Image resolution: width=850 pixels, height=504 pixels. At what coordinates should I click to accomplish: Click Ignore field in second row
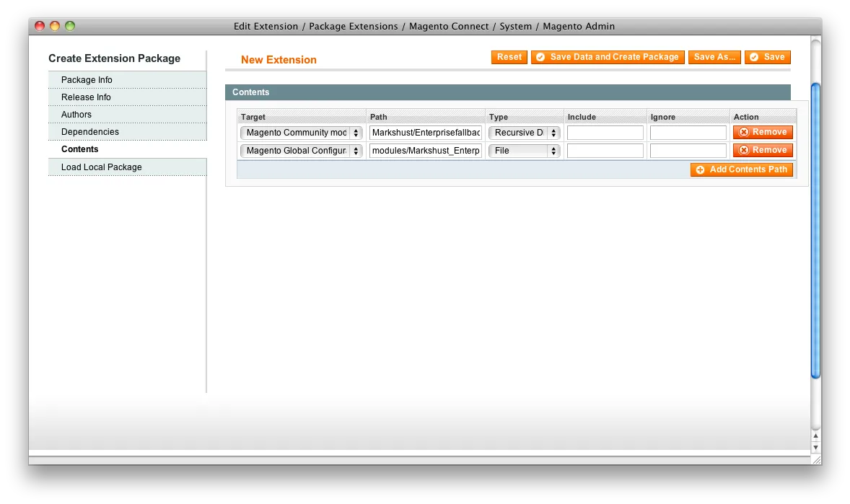[688, 151]
